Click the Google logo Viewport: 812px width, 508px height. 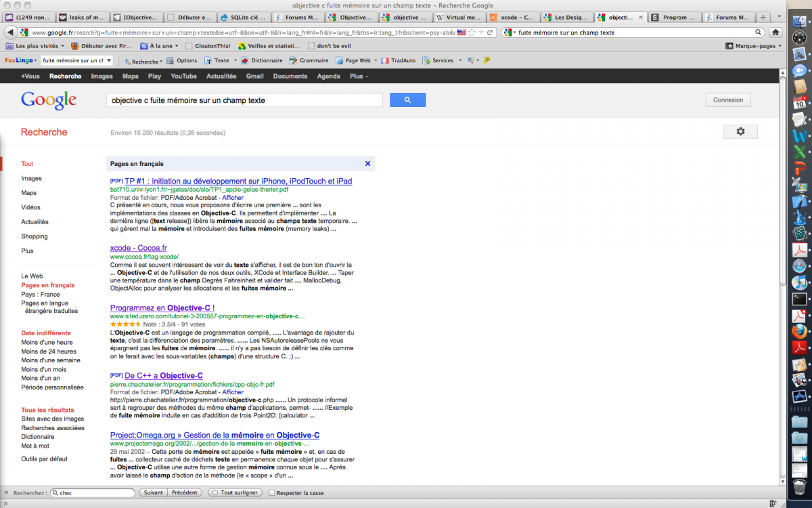click(49, 100)
